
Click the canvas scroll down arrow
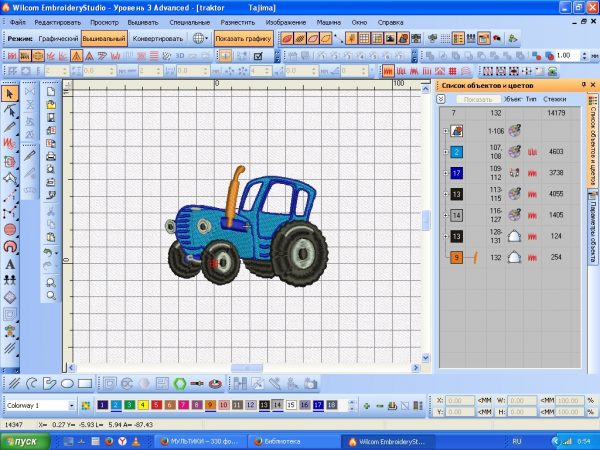click(x=426, y=358)
